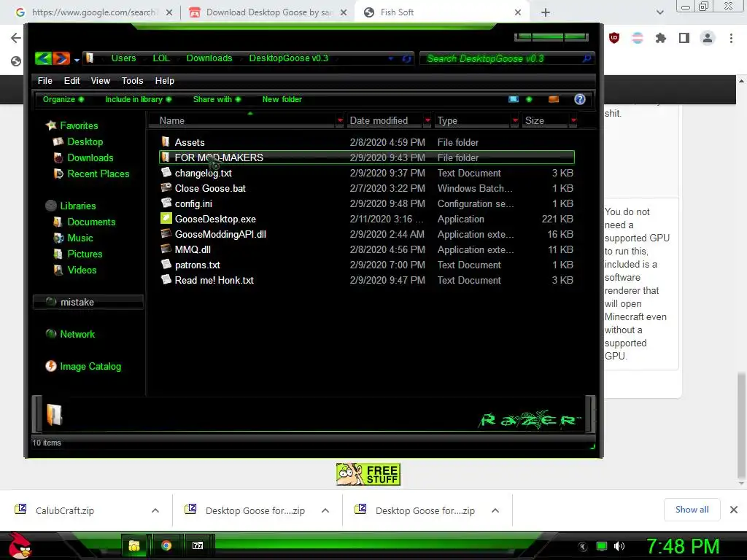Open a new Chrome tab

click(546, 12)
